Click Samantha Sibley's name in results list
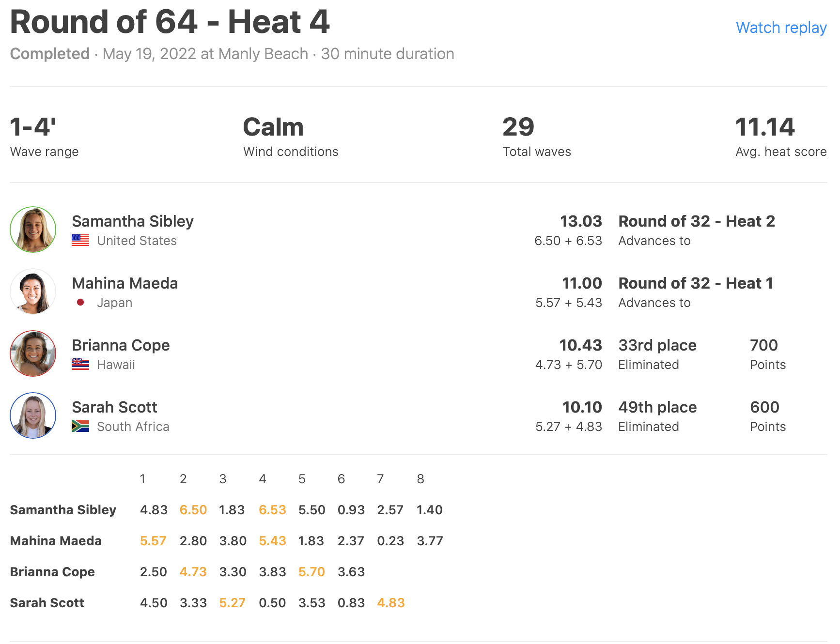Screen dimensions: 840x644 (x=133, y=221)
